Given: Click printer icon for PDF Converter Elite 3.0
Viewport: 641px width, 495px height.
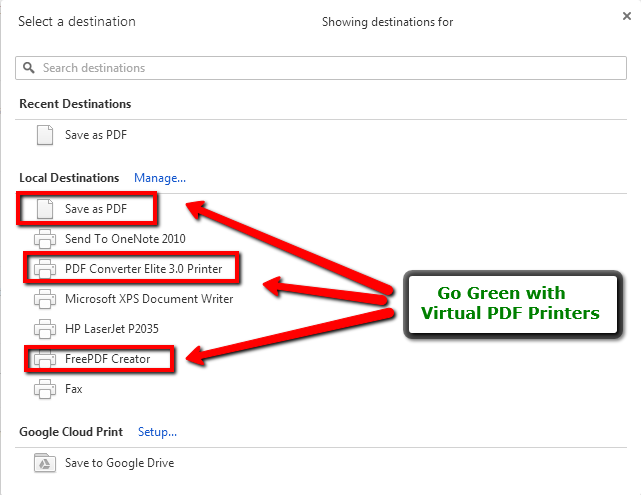Looking at the screenshot, I should point(45,269).
